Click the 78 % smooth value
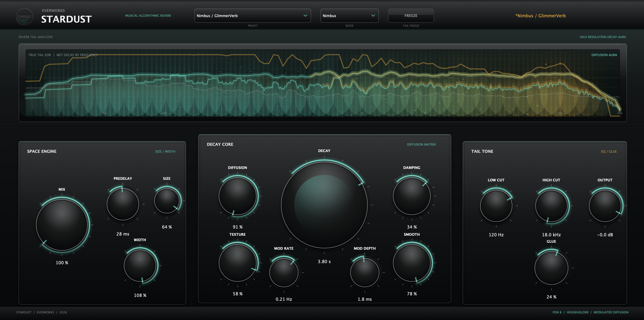This screenshot has height=320, width=644. (x=412, y=294)
